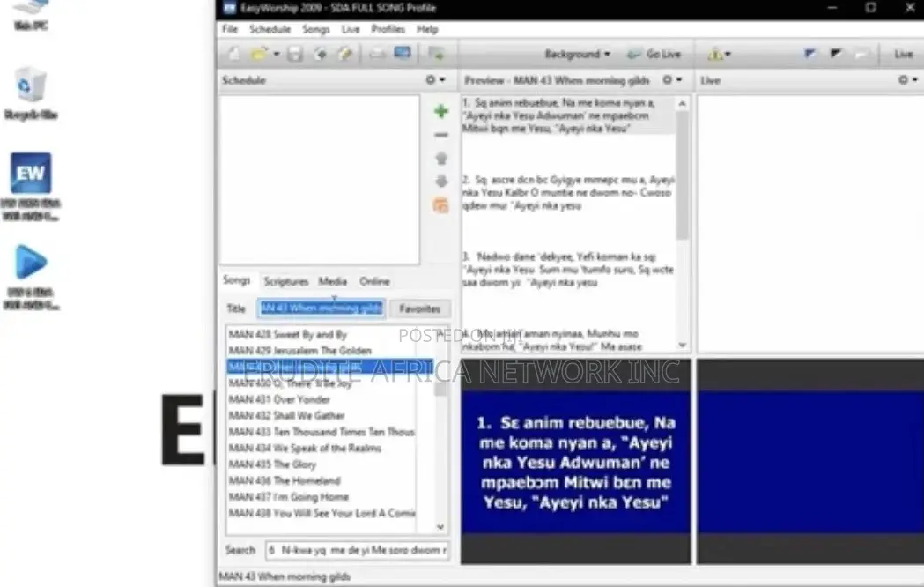Open the Schedule menu
This screenshot has width=924, height=587.
[270, 29]
